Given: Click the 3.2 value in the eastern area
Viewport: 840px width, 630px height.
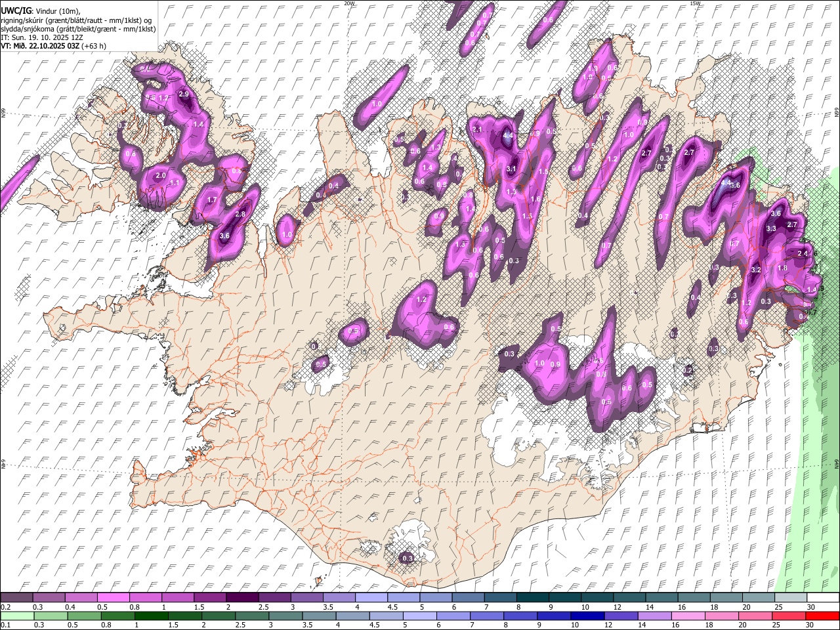Looking at the screenshot, I should [x=756, y=270].
